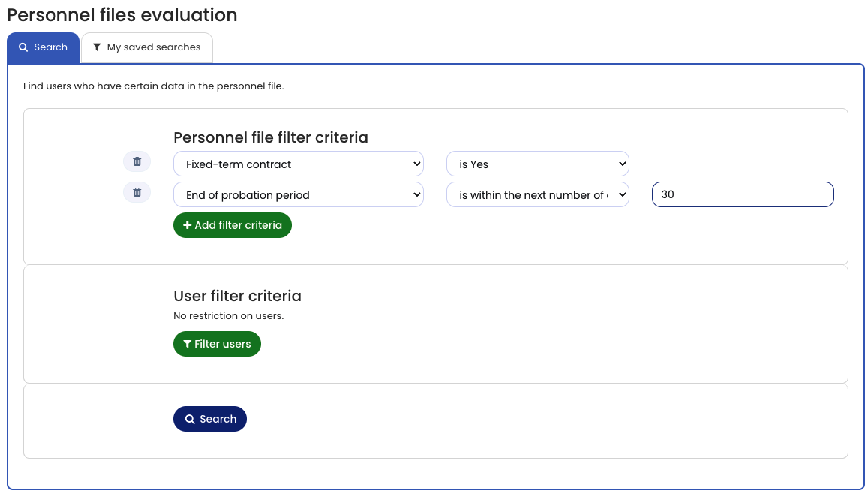Click the Personnel file filter criteria heading

pyautogui.click(x=270, y=137)
